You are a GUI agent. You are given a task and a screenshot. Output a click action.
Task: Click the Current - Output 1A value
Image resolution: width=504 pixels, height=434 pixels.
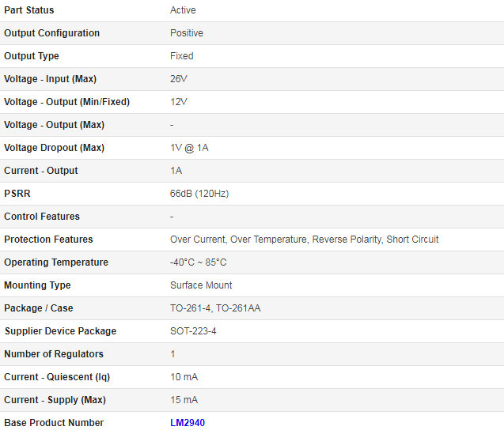coord(176,170)
